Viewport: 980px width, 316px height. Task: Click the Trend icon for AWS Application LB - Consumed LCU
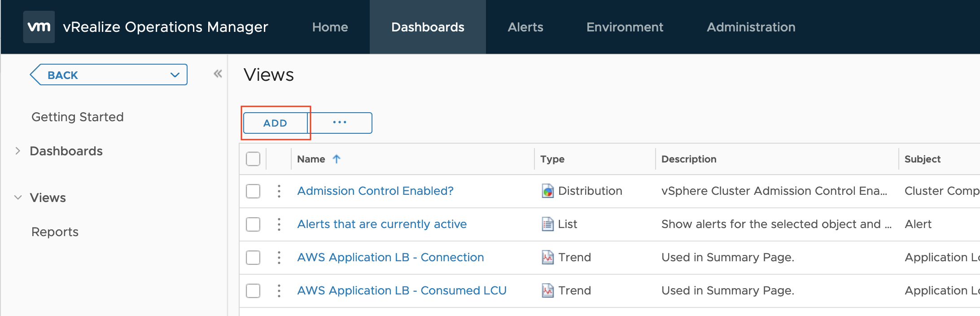pos(547,290)
